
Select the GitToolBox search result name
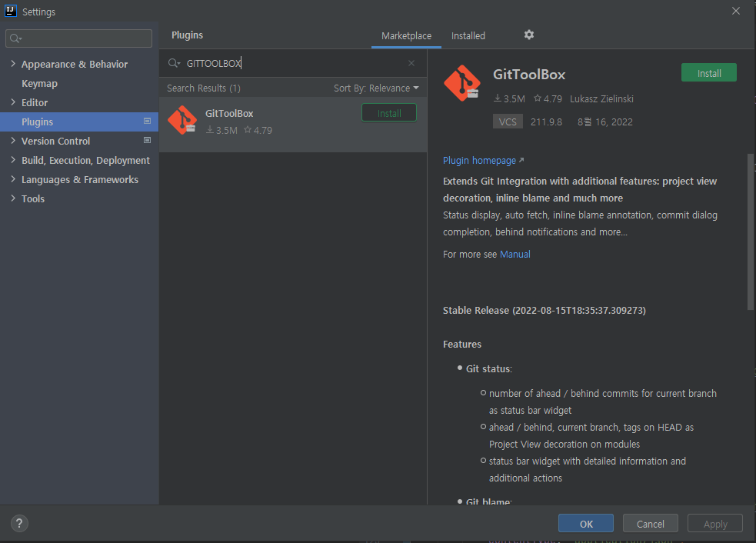229,113
